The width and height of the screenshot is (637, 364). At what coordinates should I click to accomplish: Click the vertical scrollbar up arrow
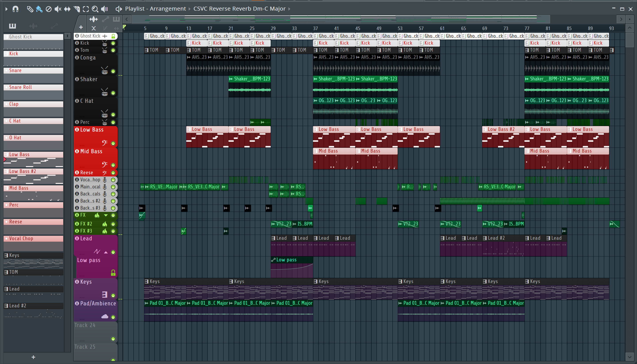pos(629,28)
